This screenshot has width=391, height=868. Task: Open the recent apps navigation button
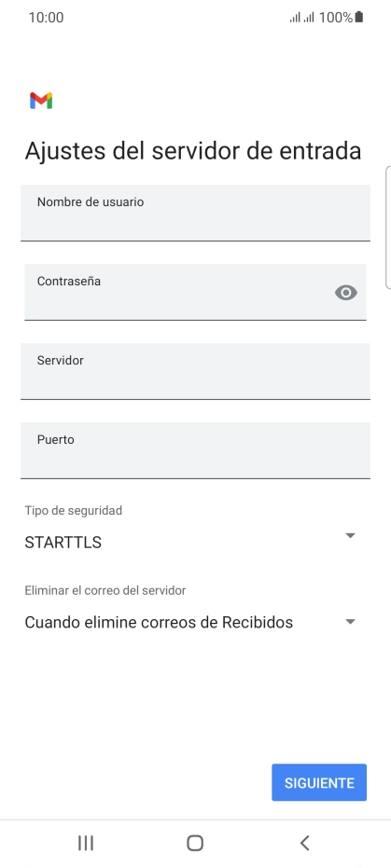(86, 843)
